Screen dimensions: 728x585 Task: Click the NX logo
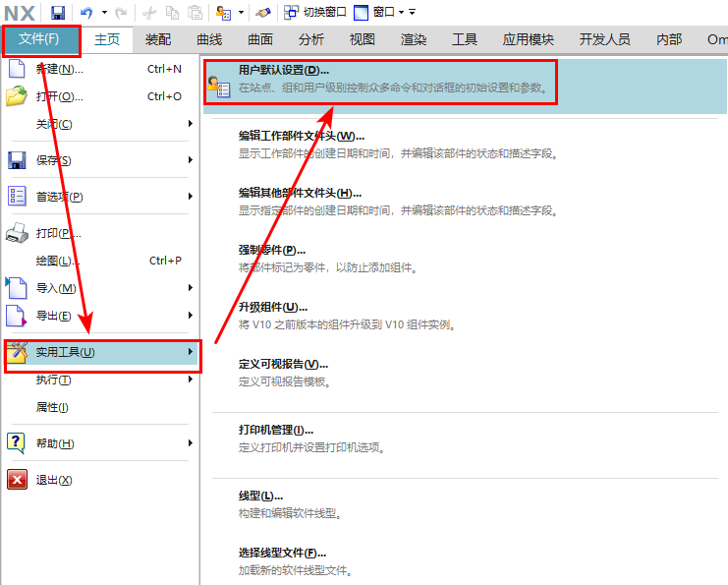point(20,13)
